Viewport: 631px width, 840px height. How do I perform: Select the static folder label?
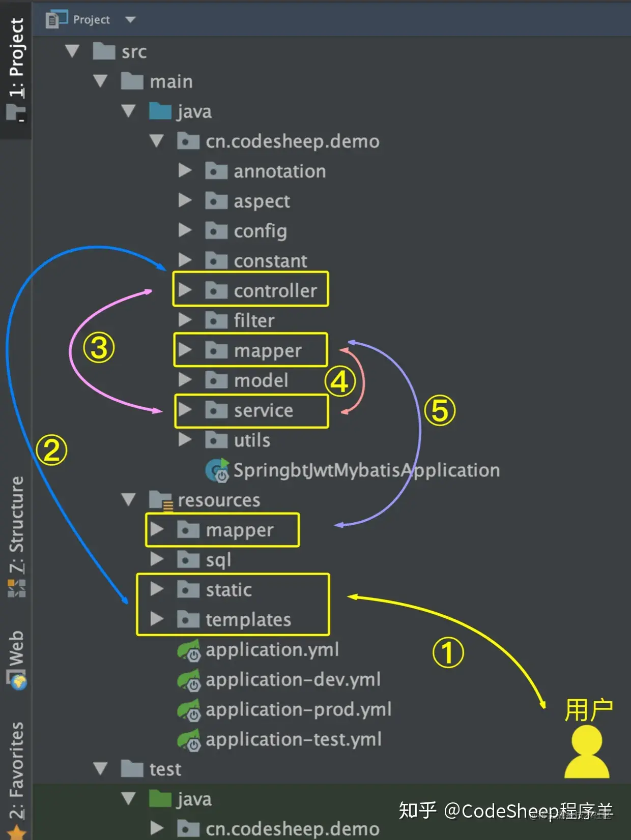tap(229, 590)
